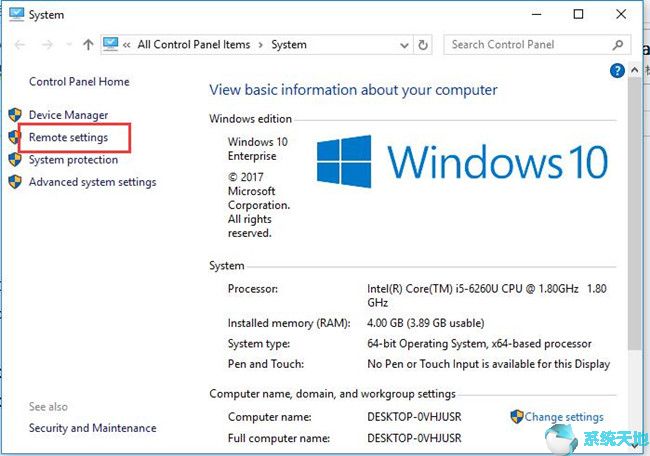Open Device Manager link

click(68, 115)
